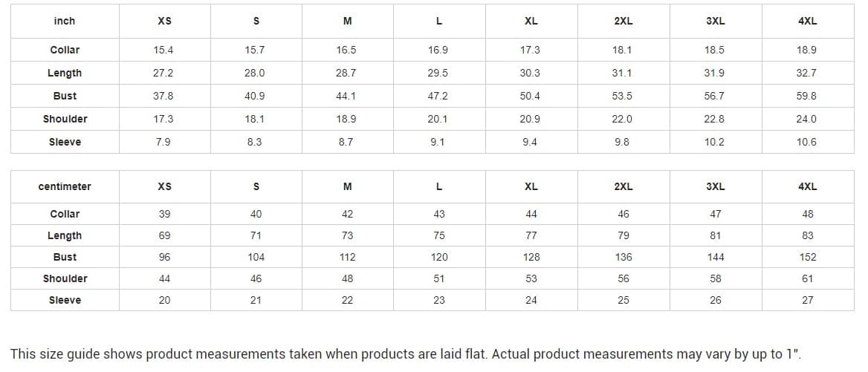
Task: Select the Shoulder row label in inch table
Action: 65,119
